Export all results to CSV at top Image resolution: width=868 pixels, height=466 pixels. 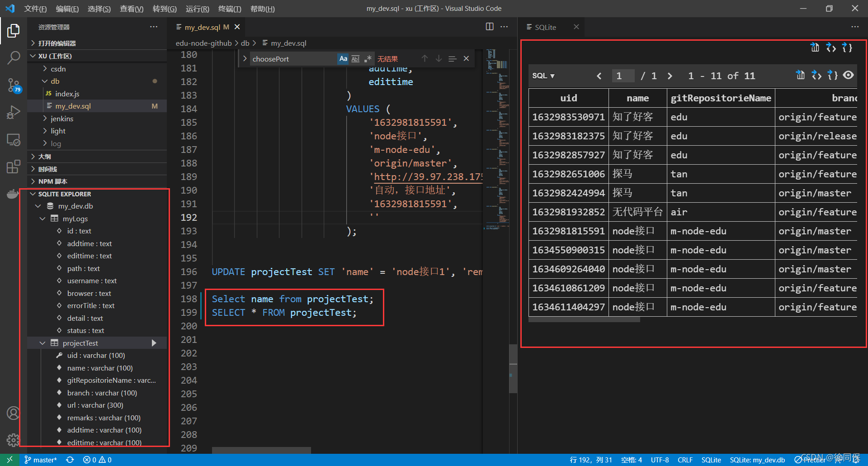[815, 48]
